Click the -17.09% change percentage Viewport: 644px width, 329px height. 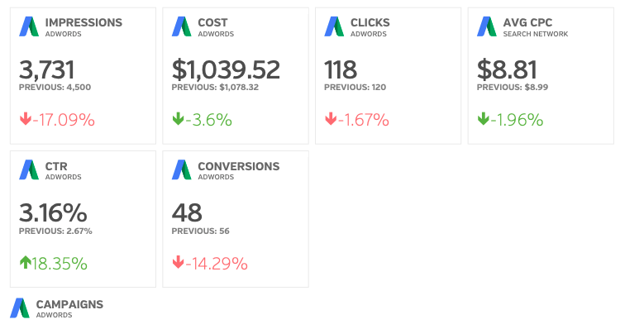point(64,120)
